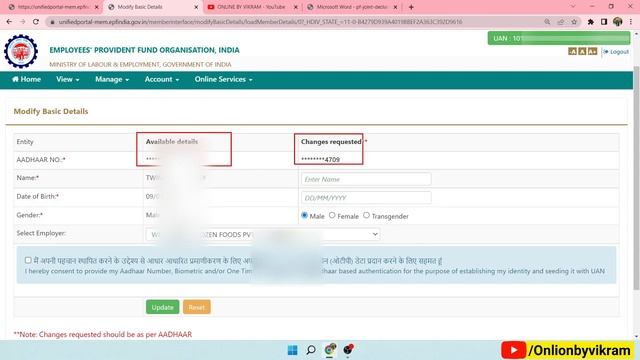Click the 'Changes requested' column header
The image size is (640, 360).
[331, 142]
